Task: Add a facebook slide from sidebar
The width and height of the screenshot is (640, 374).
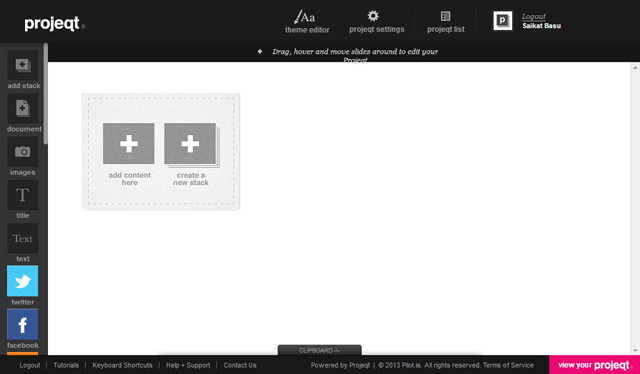Action: (x=23, y=324)
